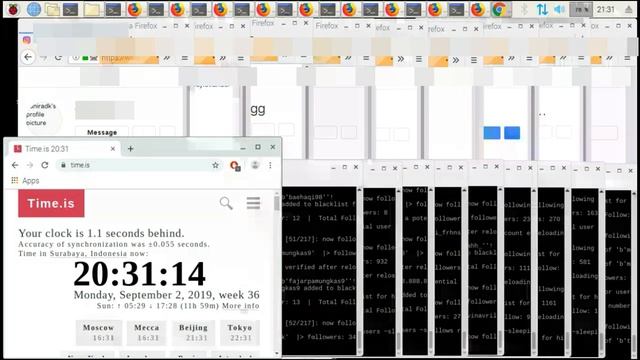
Task: Reload the time.is page
Action: tap(44, 165)
